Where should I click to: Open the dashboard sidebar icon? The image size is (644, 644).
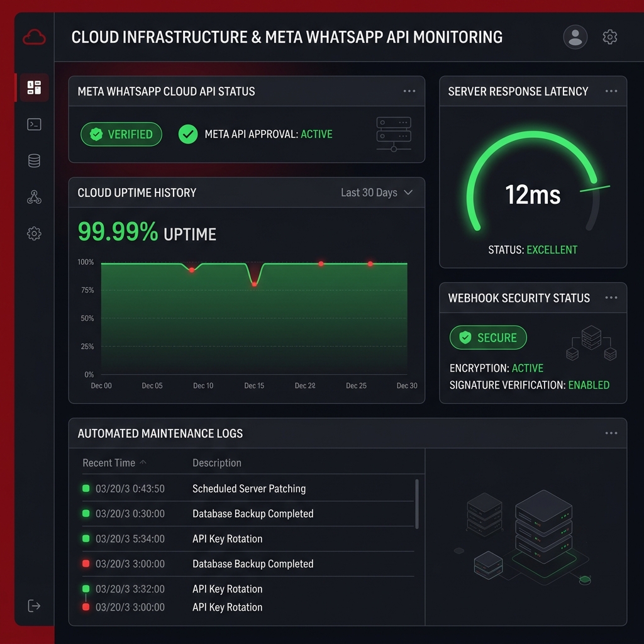(x=34, y=87)
